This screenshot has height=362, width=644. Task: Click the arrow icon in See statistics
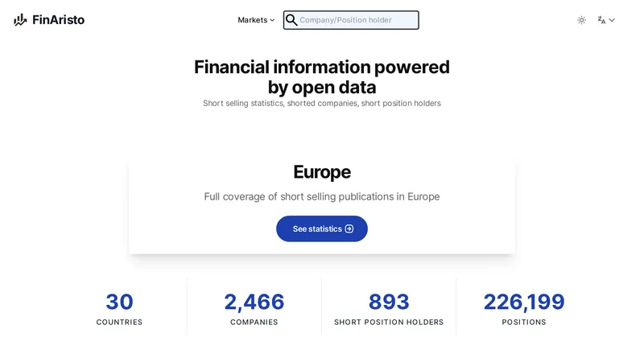[x=349, y=228]
